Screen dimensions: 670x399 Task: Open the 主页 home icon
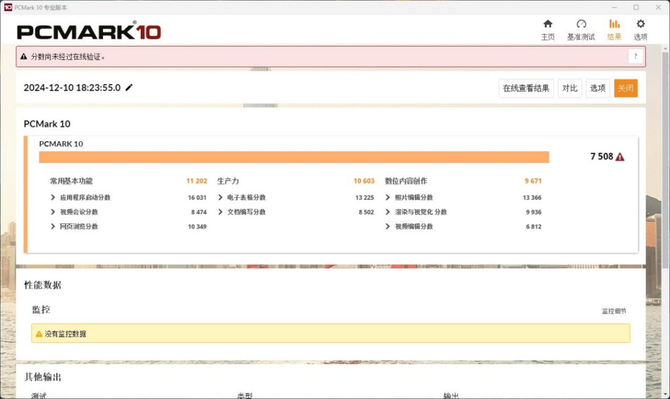(x=548, y=24)
